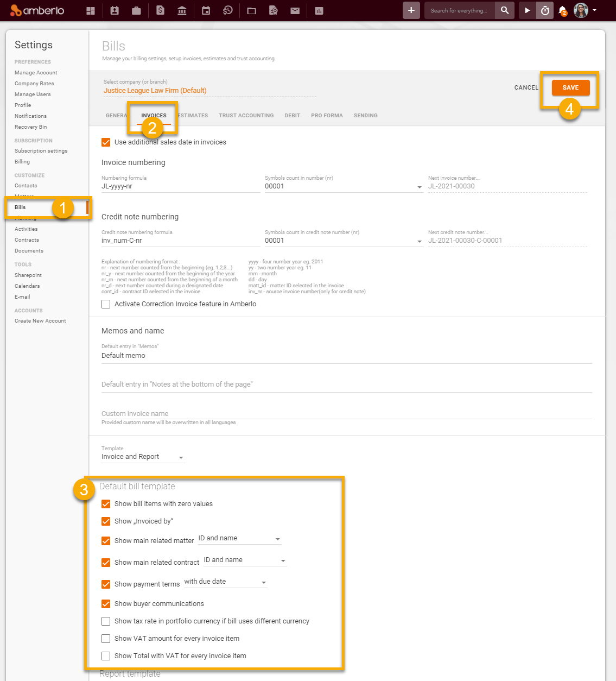Click the SAVE button

tap(570, 87)
